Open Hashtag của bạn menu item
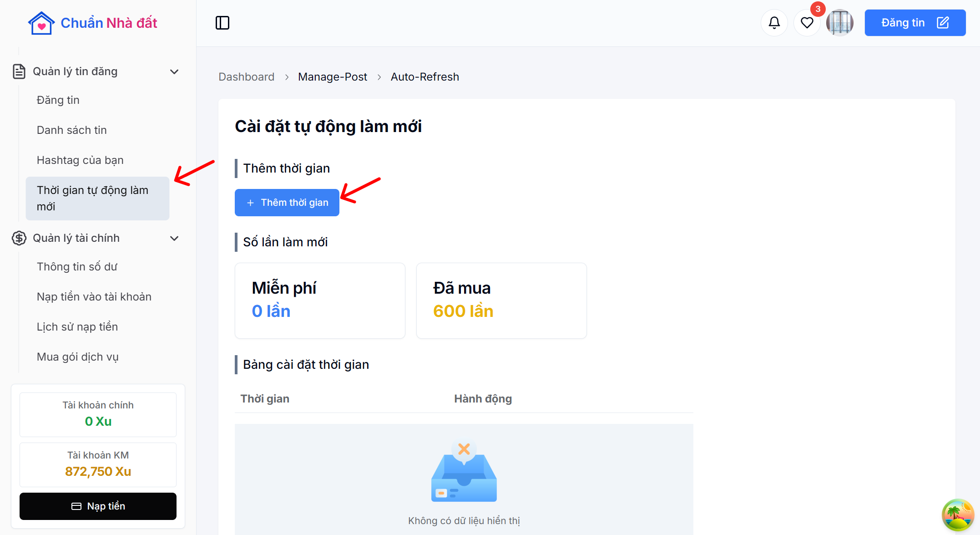Viewport: 980px width, 535px height. pyautogui.click(x=80, y=160)
